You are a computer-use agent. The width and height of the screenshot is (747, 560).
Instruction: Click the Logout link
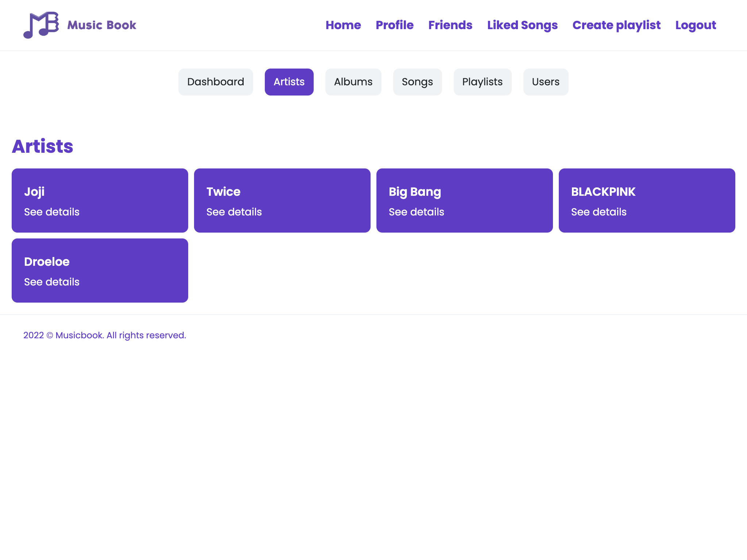695,25
